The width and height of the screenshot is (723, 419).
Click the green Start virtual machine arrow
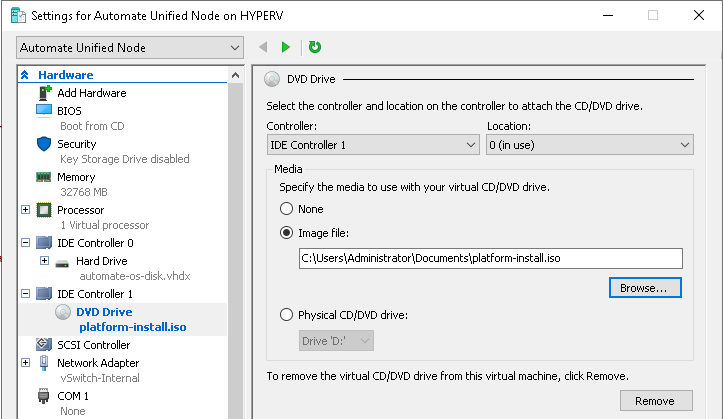click(x=286, y=47)
